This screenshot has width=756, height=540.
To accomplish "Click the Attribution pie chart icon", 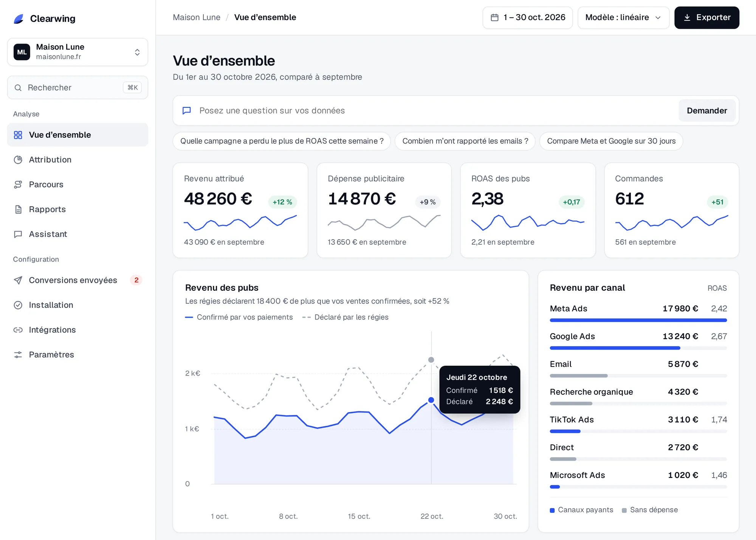I will [18, 160].
